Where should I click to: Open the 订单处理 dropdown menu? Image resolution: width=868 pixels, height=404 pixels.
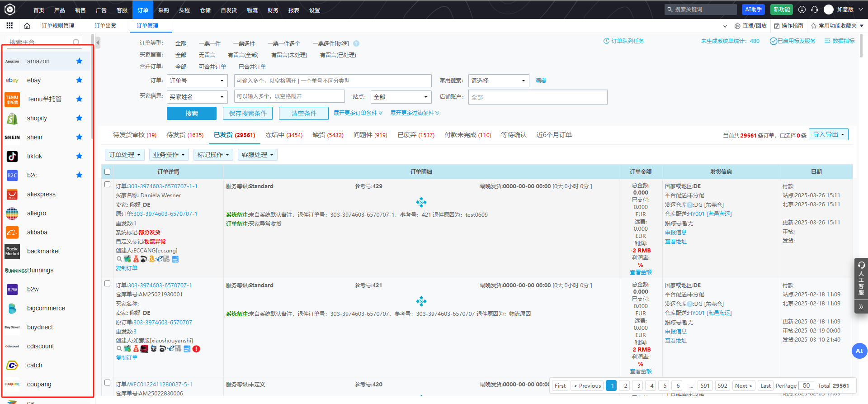click(124, 155)
